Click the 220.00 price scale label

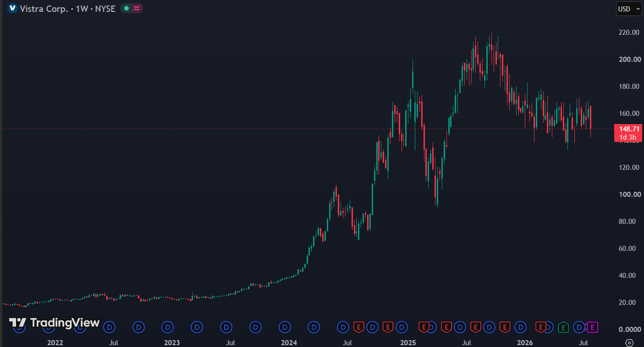click(x=629, y=33)
